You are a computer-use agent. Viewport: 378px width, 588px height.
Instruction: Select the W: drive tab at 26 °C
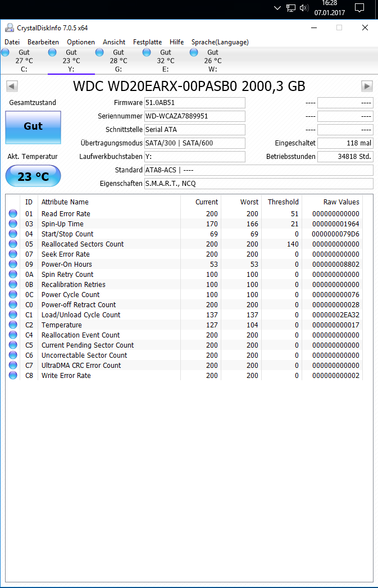click(213, 61)
